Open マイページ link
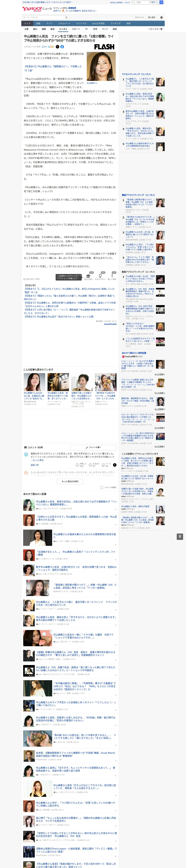Screen dimensions: 186x868 click(x=139, y=17)
